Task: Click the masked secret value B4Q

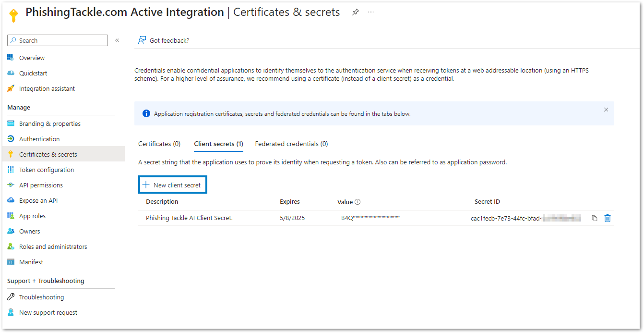Action: pyautogui.click(x=370, y=218)
